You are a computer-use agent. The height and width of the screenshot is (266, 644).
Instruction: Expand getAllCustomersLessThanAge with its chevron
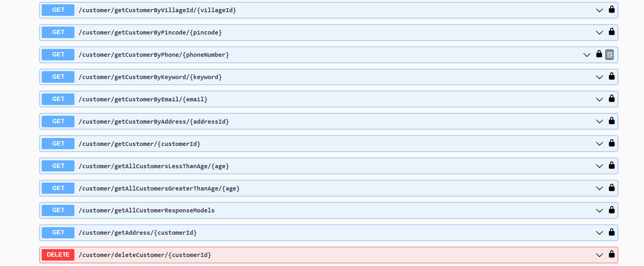pos(599,166)
